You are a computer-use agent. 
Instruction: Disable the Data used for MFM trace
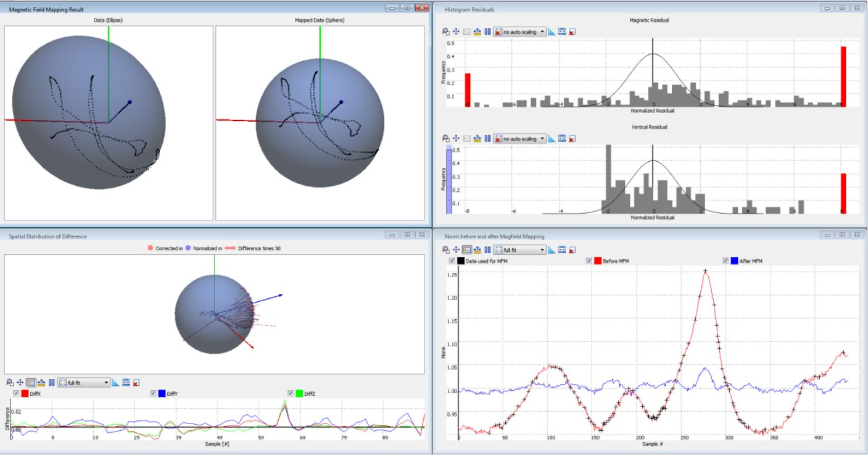[451, 261]
